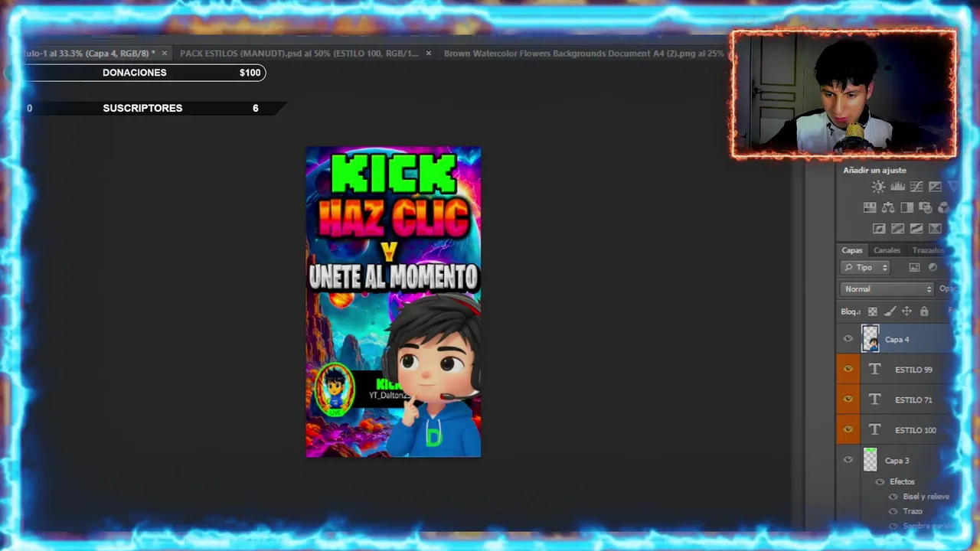Viewport: 980px width, 551px height.
Task: Add a Channel Mixer adjustment
Action: click(x=943, y=207)
